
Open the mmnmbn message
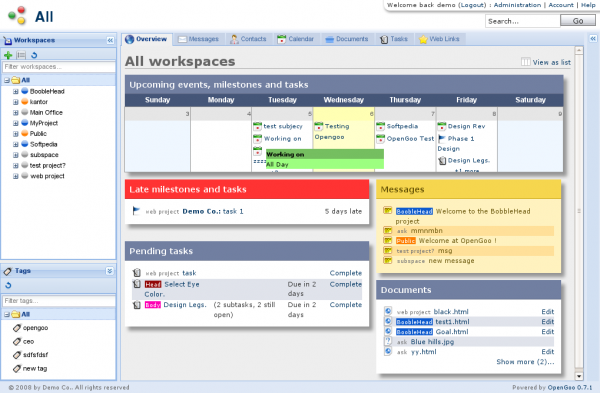click(427, 231)
